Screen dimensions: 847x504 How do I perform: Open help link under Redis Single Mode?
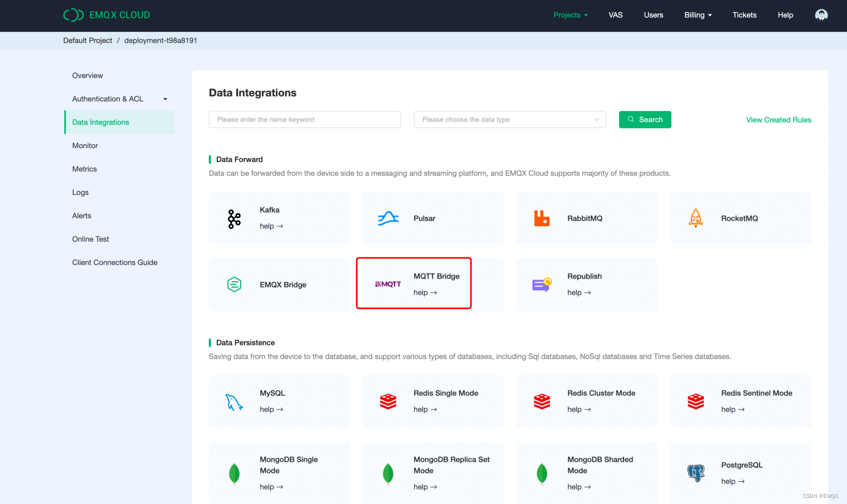point(425,409)
